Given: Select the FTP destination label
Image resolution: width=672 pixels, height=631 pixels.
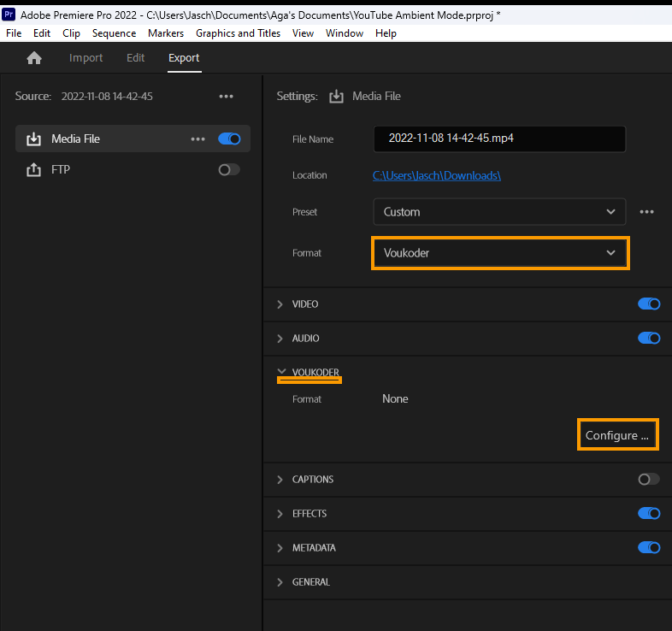Looking at the screenshot, I should [x=61, y=170].
